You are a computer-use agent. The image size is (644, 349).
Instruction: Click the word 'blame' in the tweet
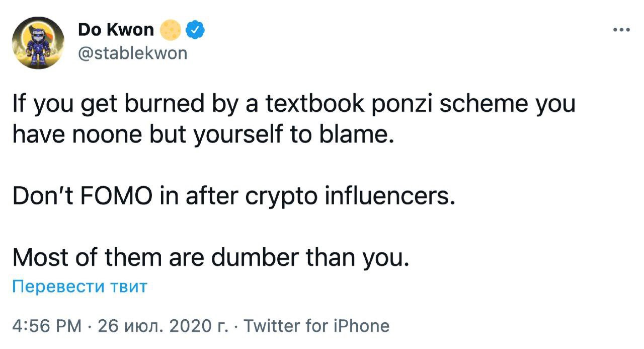[361, 136]
